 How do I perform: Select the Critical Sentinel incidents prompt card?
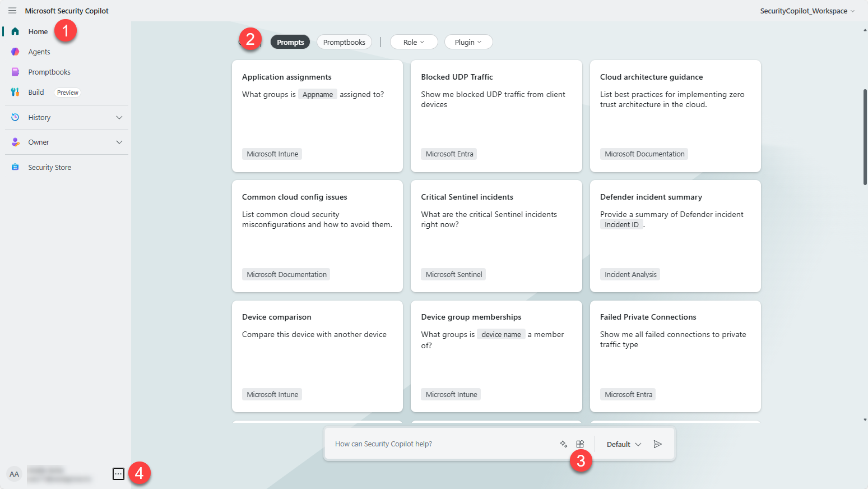click(495, 236)
